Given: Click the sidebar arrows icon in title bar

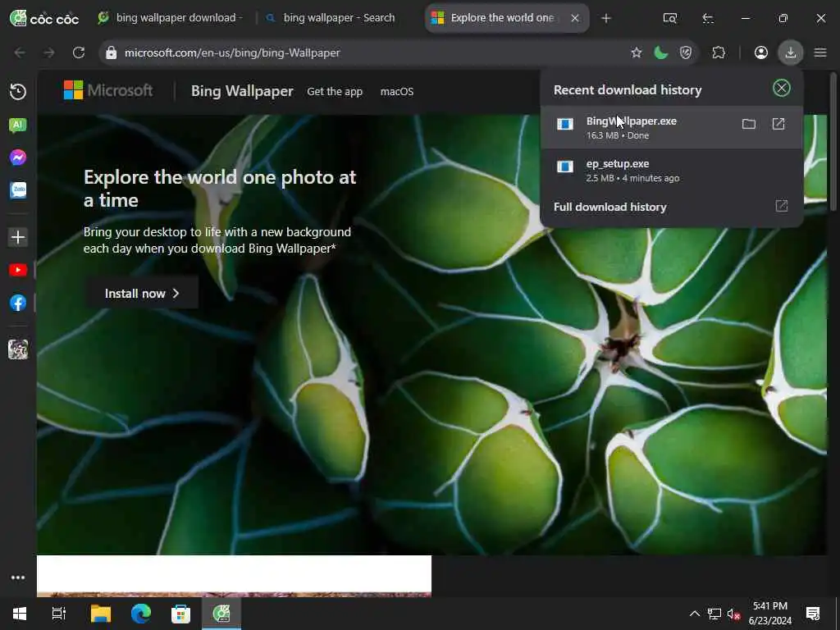Looking at the screenshot, I should click(708, 18).
